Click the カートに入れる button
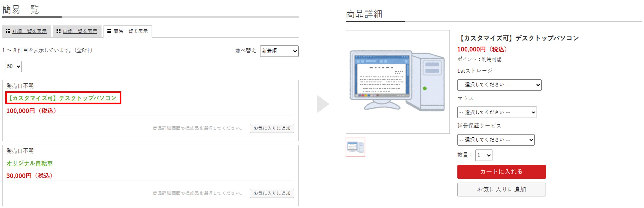644x208 pixels. (x=501, y=172)
